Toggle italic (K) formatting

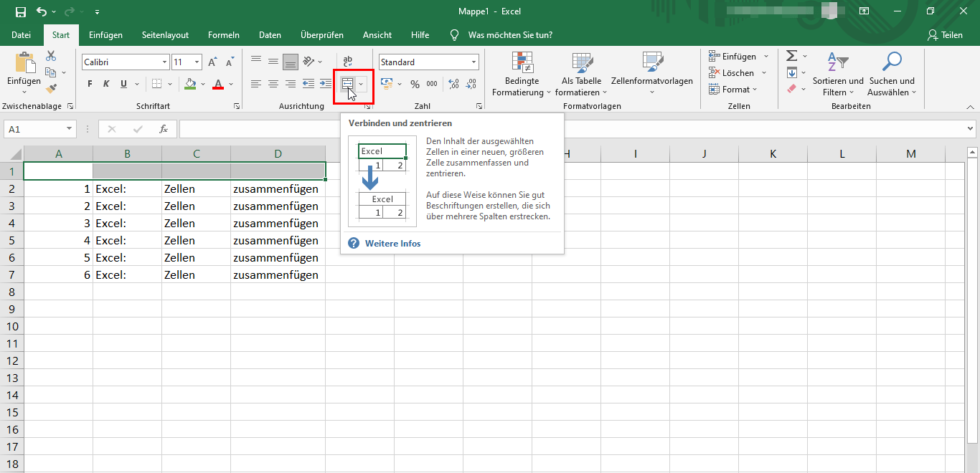pyautogui.click(x=106, y=84)
